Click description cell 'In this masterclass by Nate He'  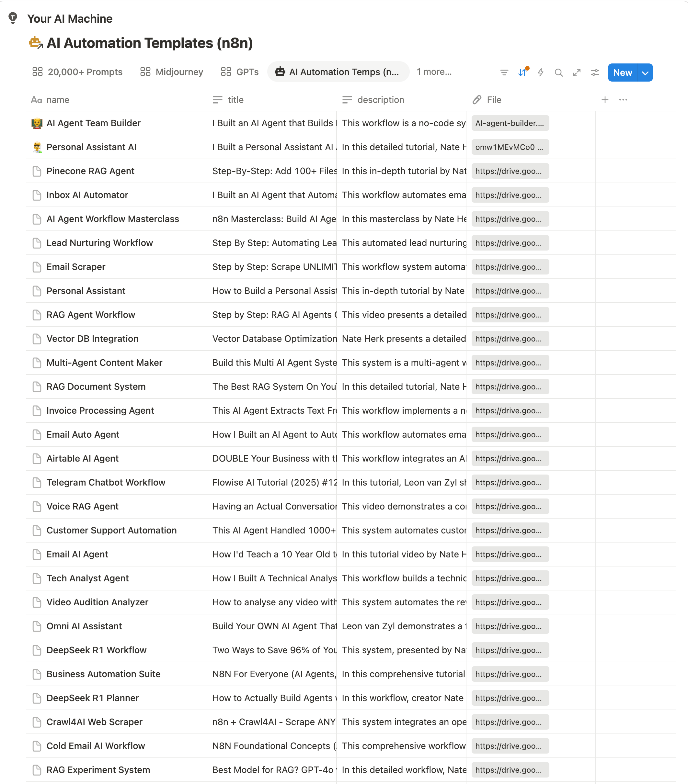click(x=401, y=219)
